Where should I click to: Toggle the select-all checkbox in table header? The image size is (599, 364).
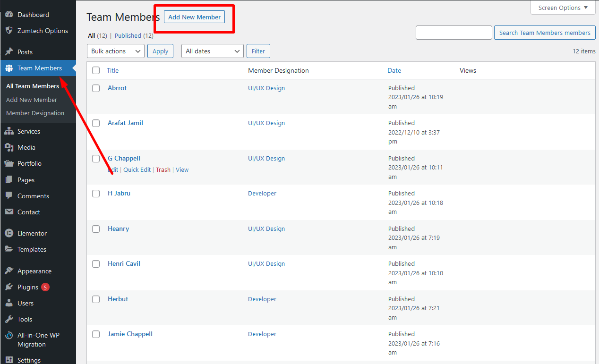(96, 70)
